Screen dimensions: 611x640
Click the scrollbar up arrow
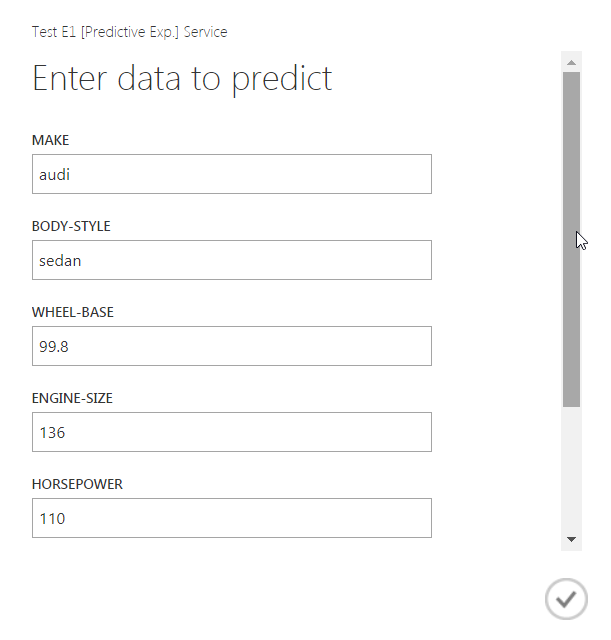[572, 62]
